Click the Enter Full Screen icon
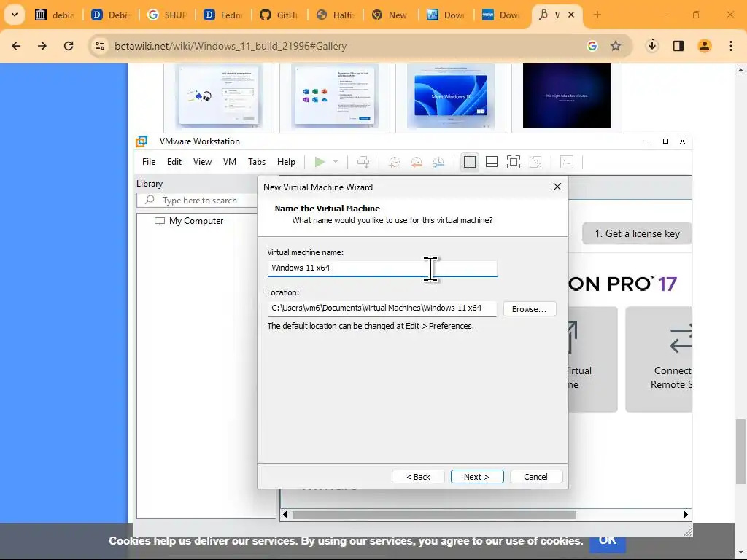The width and height of the screenshot is (747, 560). pos(514,162)
